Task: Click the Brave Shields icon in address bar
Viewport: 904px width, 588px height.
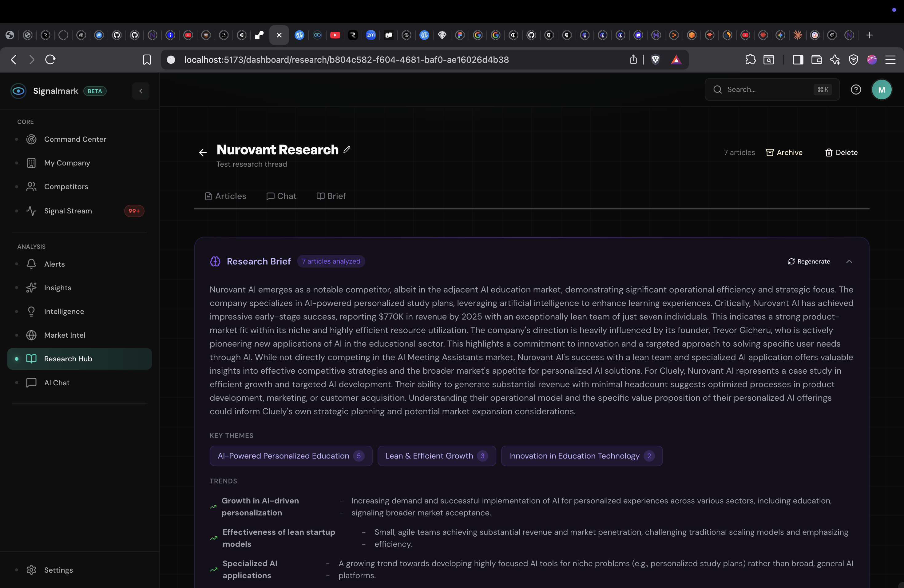Action: (x=655, y=60)
